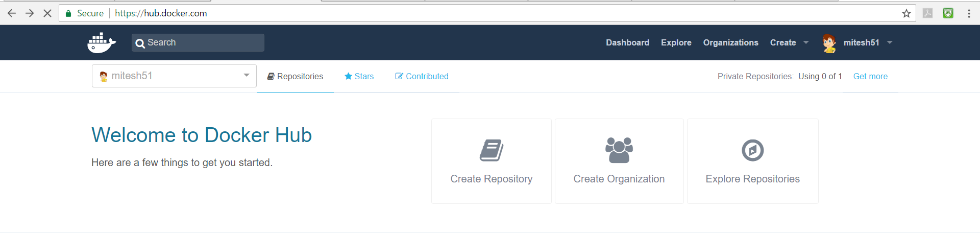The width and height of the screenshot is (980, 233).
Task: Open the Create nav menu
Action: tap(783, 42)
